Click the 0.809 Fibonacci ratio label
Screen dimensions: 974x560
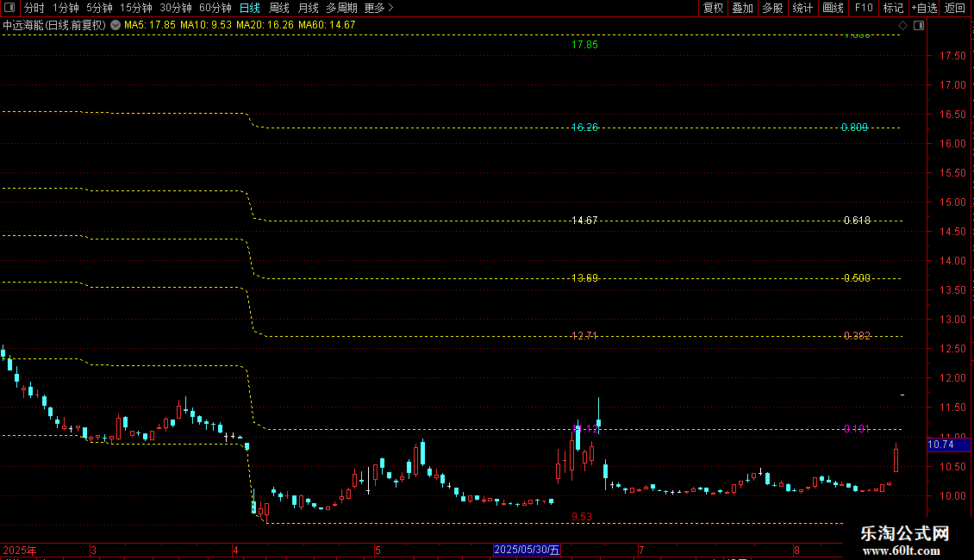[x=855, y=128]
